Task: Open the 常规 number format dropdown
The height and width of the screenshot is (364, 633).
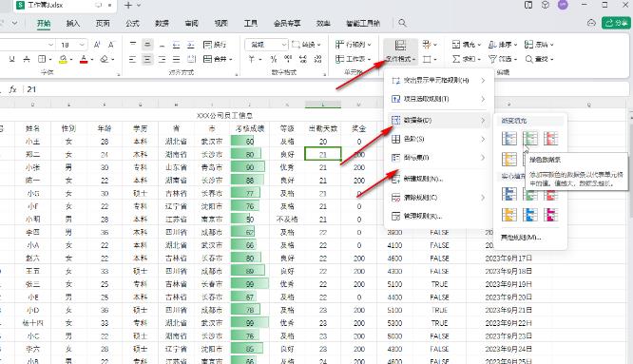Action: [x=267, y=45]
